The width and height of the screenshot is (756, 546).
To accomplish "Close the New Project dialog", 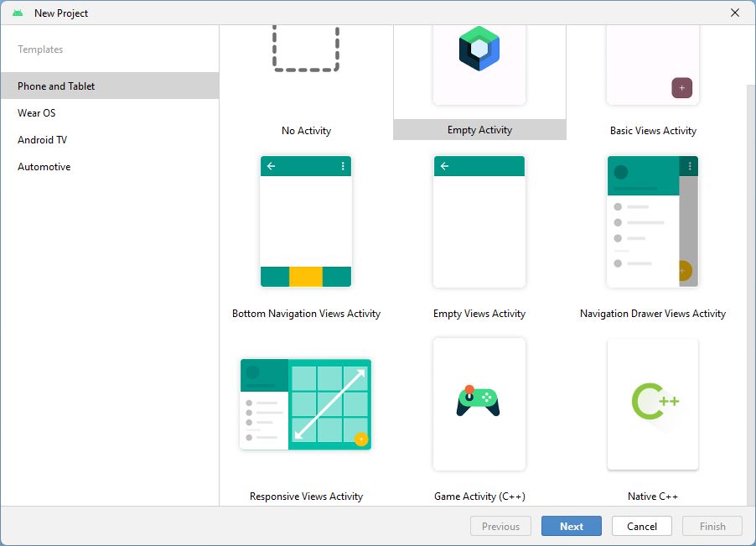I will coord(735,13).
